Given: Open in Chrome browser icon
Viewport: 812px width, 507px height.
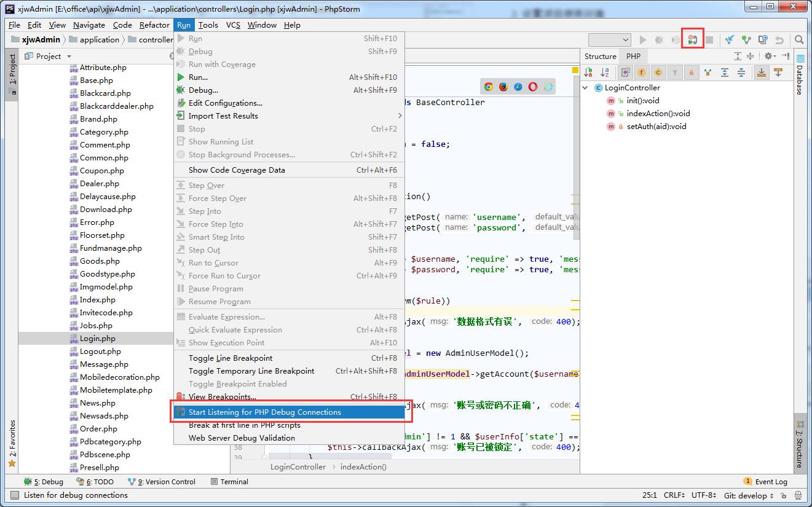Looking at the screenshot, I should click(489, 87).
